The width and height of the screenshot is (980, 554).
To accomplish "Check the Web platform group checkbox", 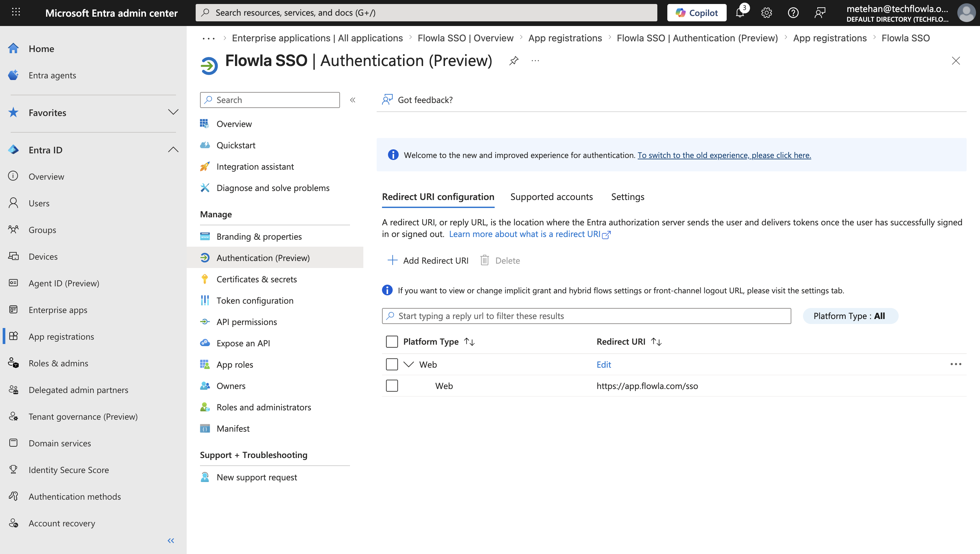I will [392, 364].
